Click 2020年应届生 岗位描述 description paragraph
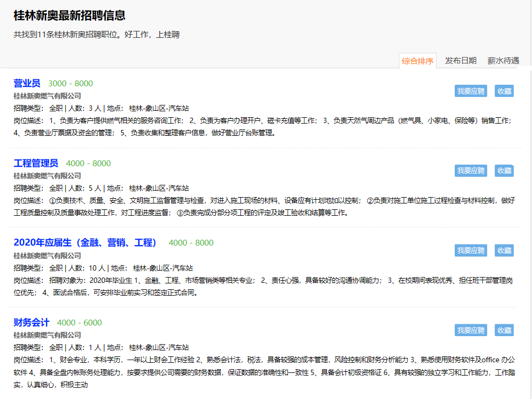Viewport: 532px width, 399px height. (263, 287)
